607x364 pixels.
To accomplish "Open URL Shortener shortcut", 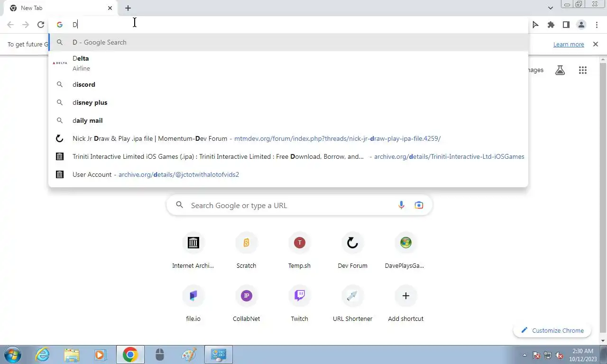I will point(352,304).
